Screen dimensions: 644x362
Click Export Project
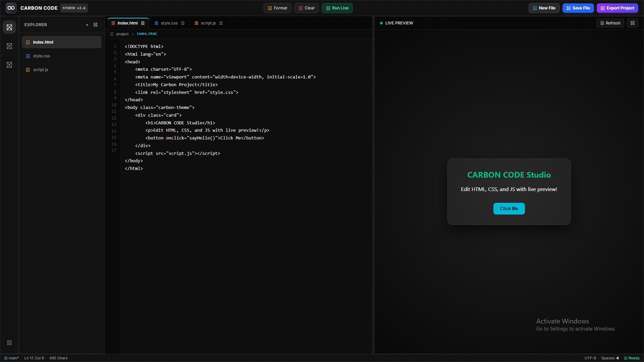click(x=618, y=8)
